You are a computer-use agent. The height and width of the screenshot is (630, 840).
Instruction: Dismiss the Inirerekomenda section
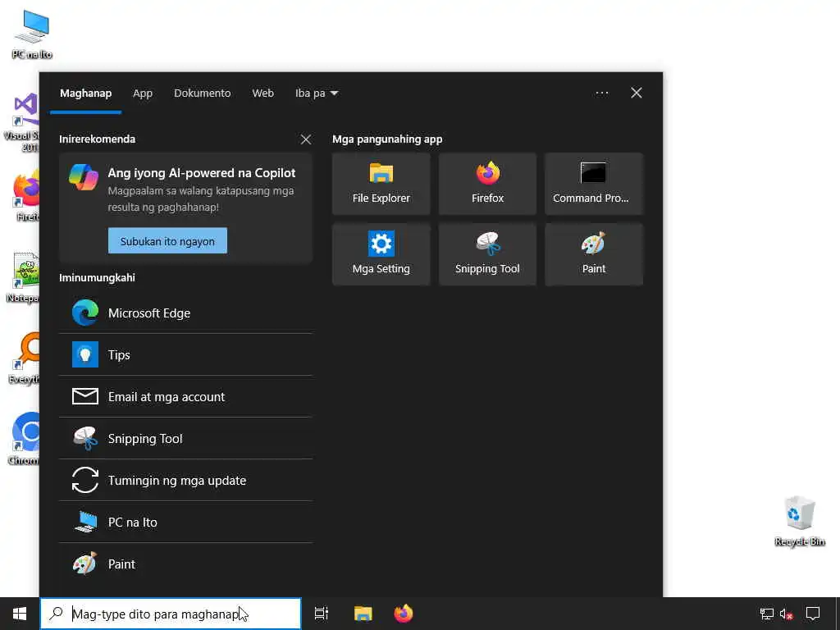click(305, 139)
